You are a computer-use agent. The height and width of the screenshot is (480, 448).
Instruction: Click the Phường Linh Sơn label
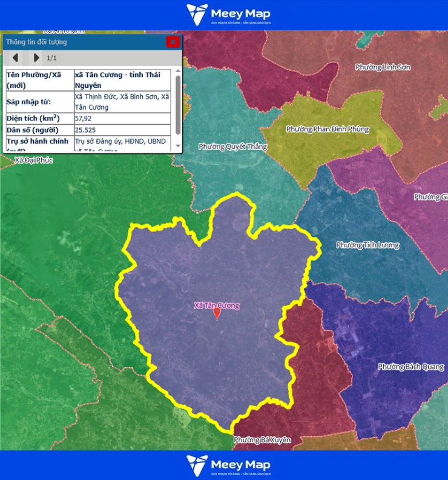[x=383, y=67]
